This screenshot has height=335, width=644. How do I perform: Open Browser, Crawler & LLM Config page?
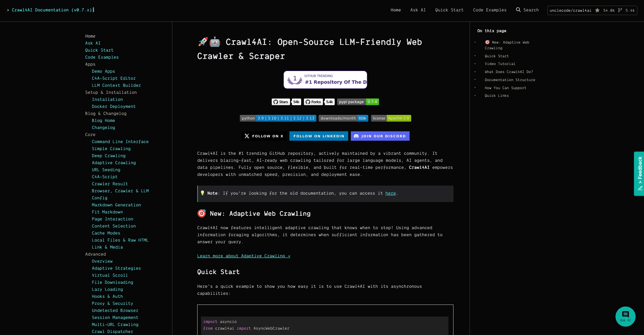[x=120, y=194]
